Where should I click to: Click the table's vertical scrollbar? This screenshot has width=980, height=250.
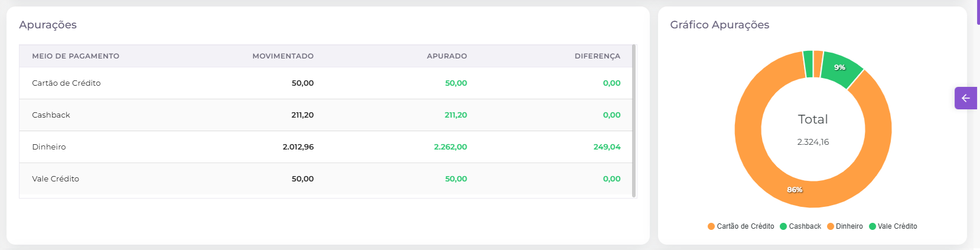(x=634, y=121)
